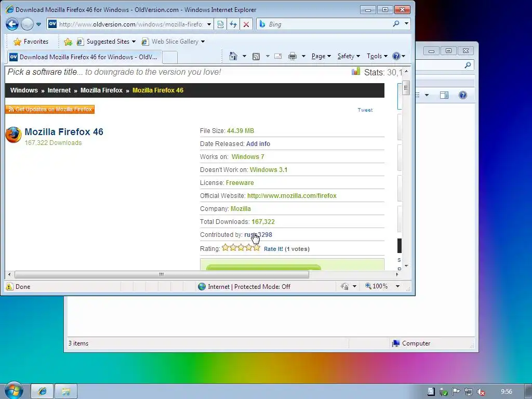
Task: Open the zoom level 100% control
Action: click(382, 286)
